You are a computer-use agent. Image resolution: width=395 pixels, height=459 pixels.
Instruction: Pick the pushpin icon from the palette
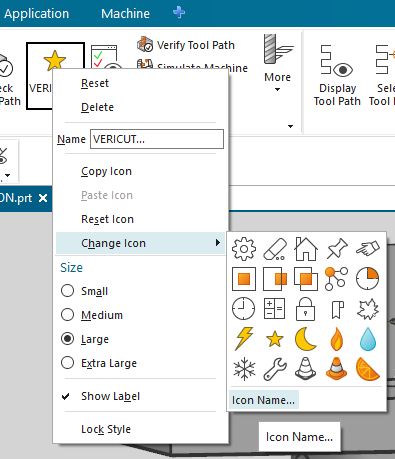pyautogui.click(x=337, y=249)
